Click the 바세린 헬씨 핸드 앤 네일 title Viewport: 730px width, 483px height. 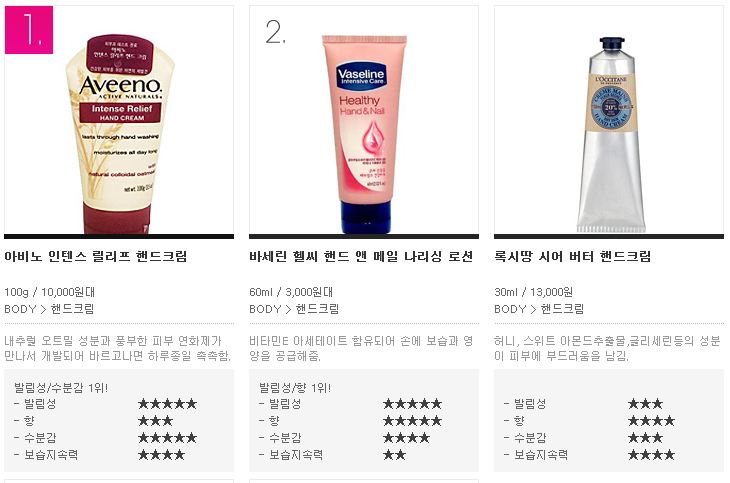361,257
